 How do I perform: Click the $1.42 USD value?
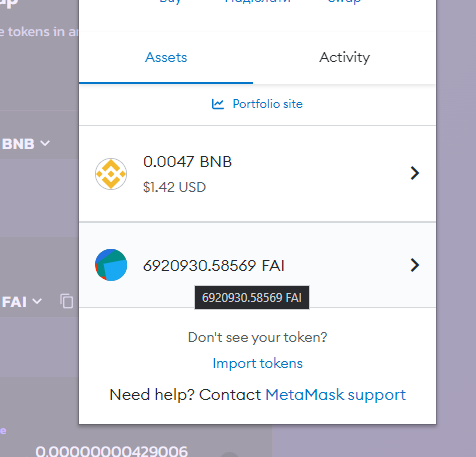[x=174, y=187]
